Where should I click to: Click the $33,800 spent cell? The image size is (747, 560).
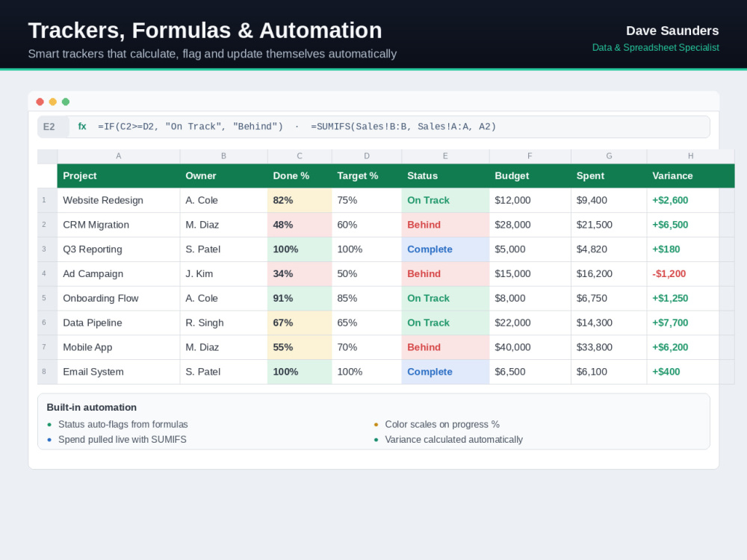pyautogui.click(x=609, y=347)
